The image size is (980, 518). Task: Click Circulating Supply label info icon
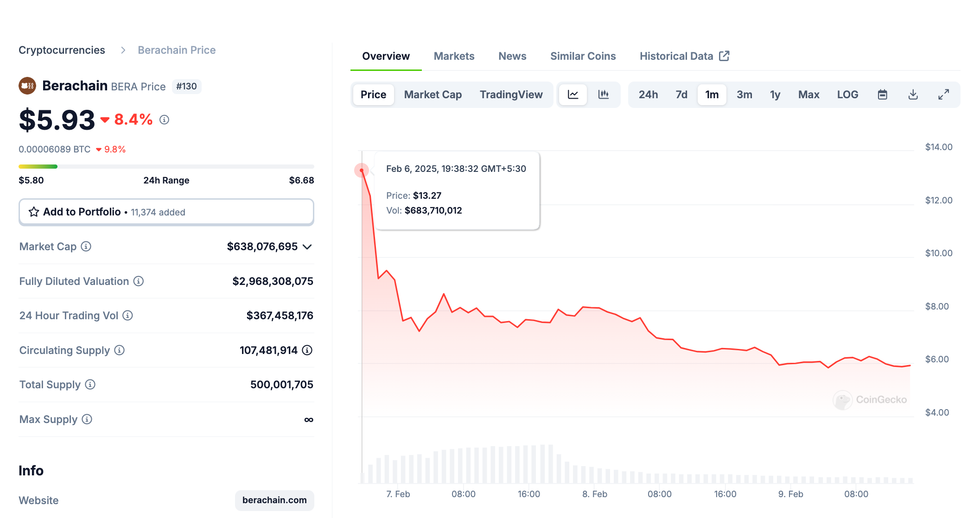pyautogui.click(x=120, y=350)
